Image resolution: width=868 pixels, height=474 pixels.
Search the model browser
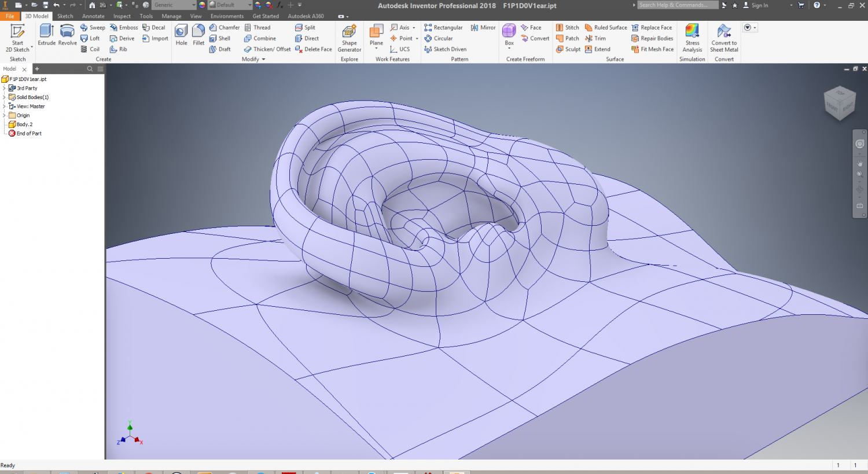pyautogui.click(x=90, y=69)
